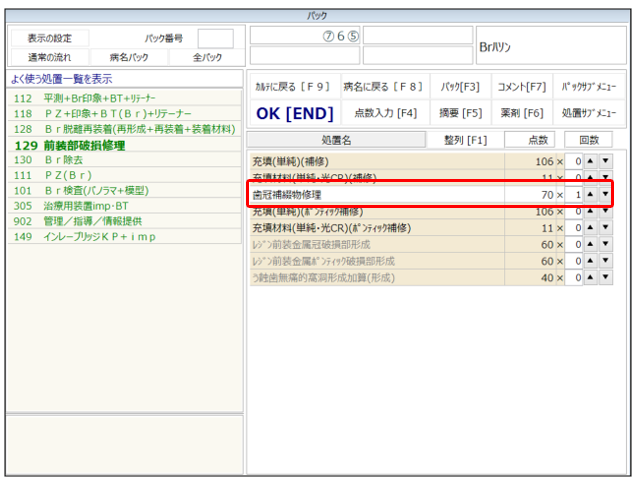Click the パック番号 input field
Screen dimensions: 639x482
[x=215, y=39]
